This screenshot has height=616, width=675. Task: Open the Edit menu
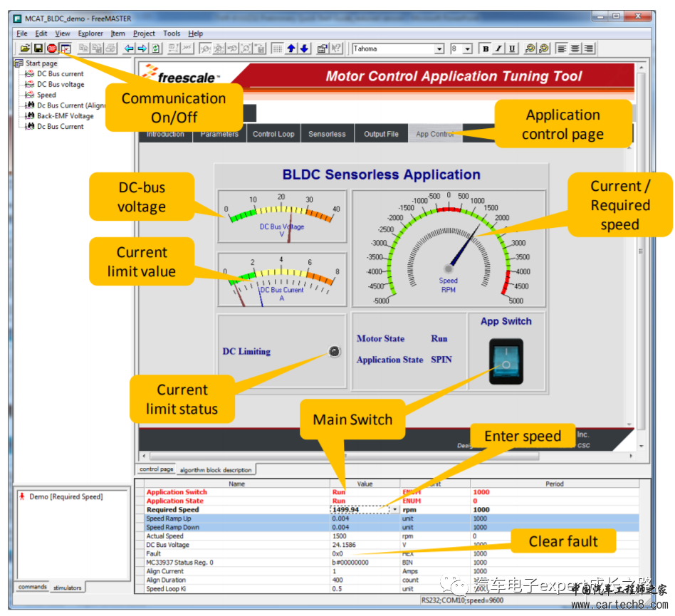tap(41, 33)
